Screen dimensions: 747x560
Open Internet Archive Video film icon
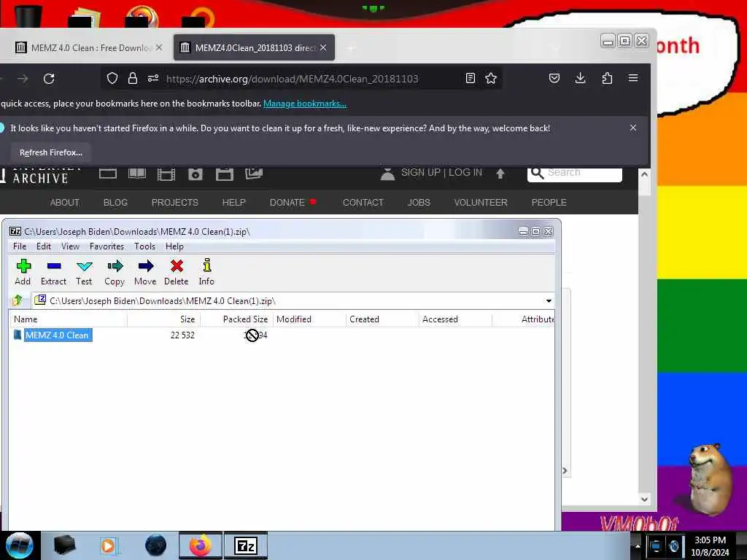click(x=166, y=174)
